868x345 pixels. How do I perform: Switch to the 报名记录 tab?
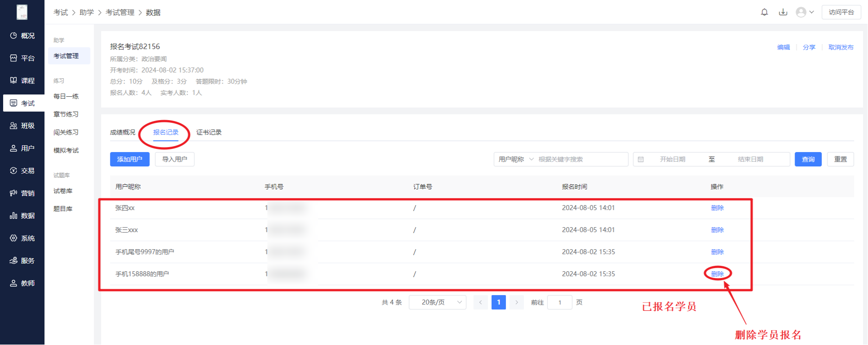(x=166, y=132)
